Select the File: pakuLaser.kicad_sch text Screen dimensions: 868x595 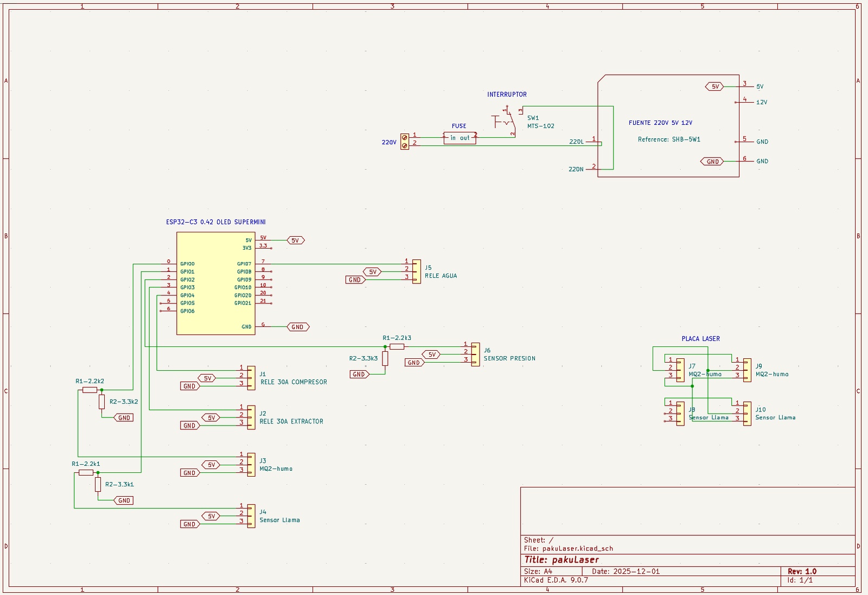pos(569,548)
